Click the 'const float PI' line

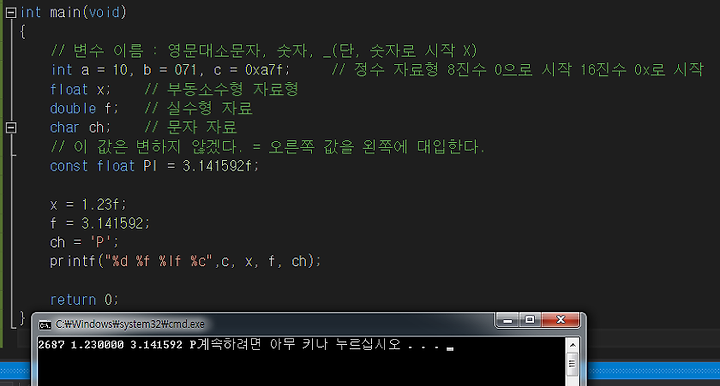coord(154,166)
